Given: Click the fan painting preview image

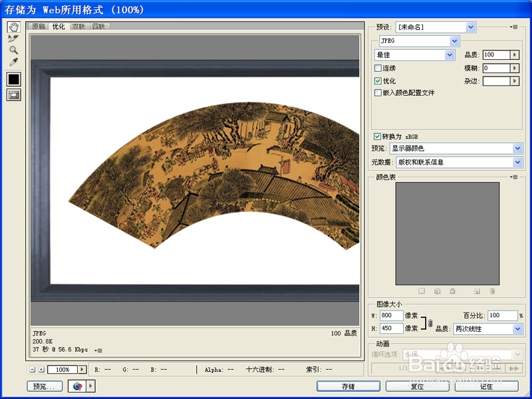Looking at the screenshot, I should point(213,176).
